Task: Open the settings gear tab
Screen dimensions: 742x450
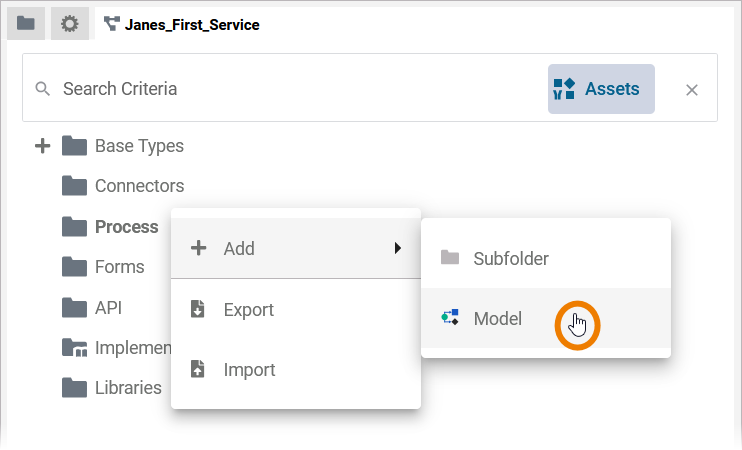Action: 70,24
